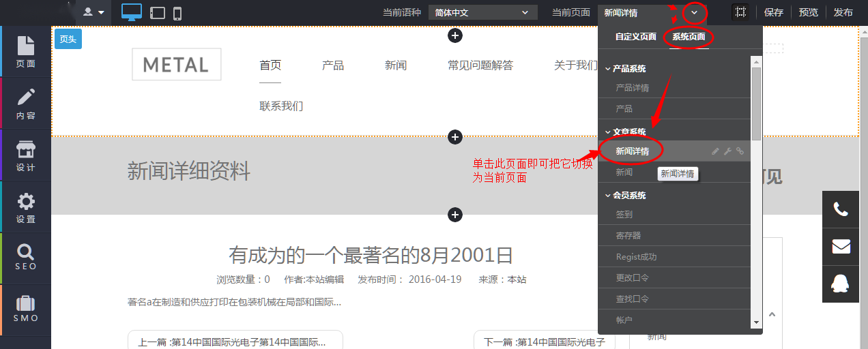Click the 保存 (Save) button
Screen dimensions: 868x349
[x=773, y=12]
